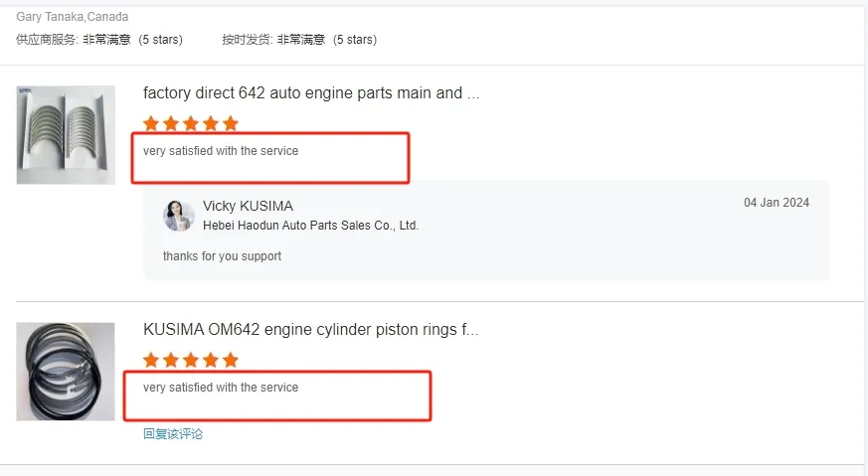The height and width of the screenshot is (476, 868).
Task: Click the "thanks for you support" reply text
Action: (x=222, y=256)
